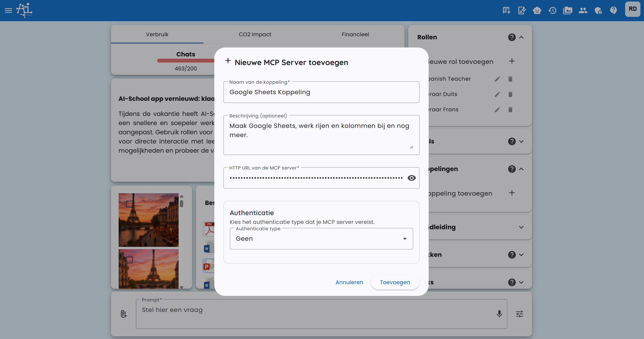The height and width of the screenshot is (339, 644).
Task: Open the image gallery icon in header
Action: click(x=568, y=10)
